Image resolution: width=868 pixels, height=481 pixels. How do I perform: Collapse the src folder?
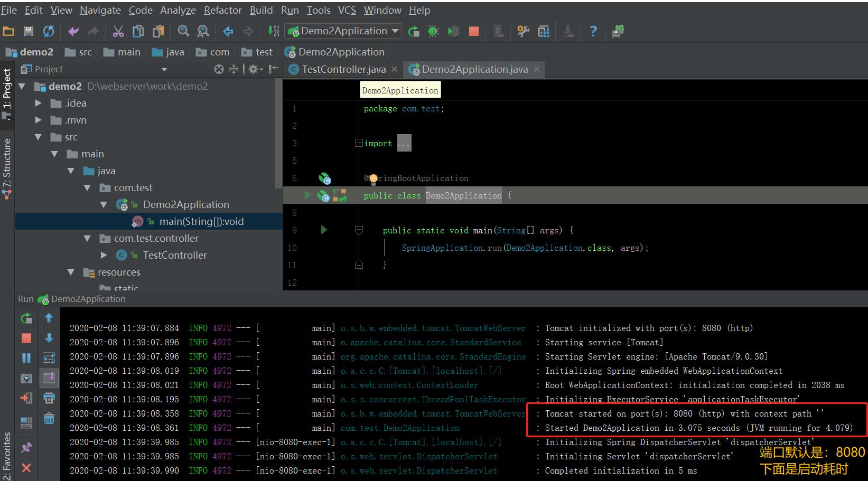(38, 137)
